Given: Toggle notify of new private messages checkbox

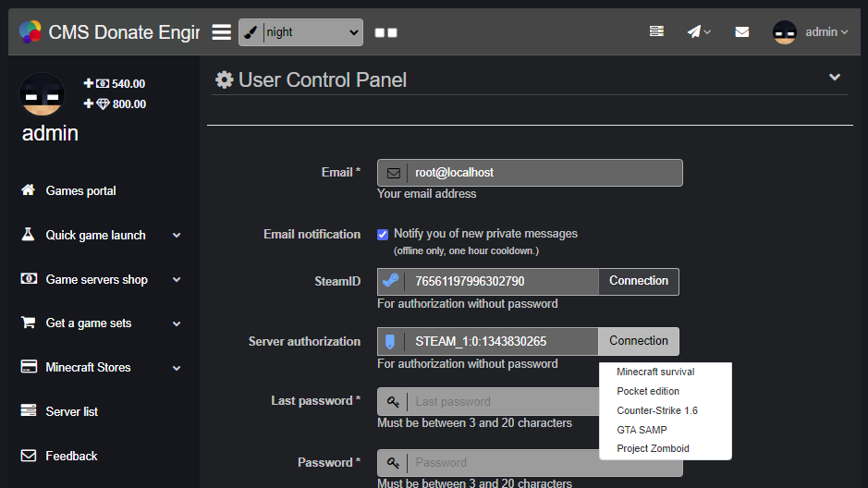Looking at the screenshot, I should point(383,235).
